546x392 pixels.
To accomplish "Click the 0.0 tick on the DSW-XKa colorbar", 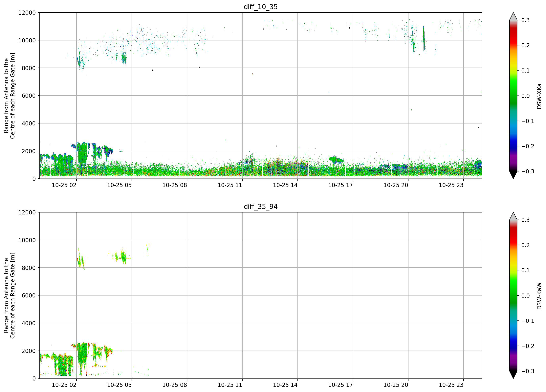I will point(526,96).
